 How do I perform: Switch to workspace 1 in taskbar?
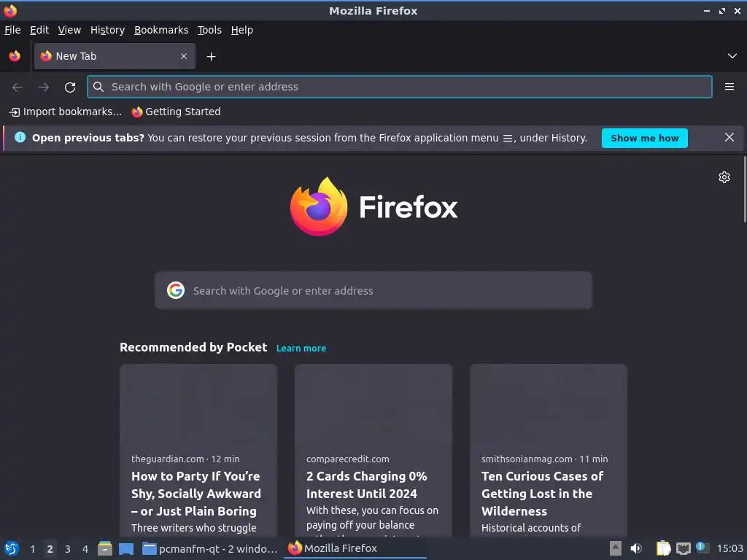point(32,549)
